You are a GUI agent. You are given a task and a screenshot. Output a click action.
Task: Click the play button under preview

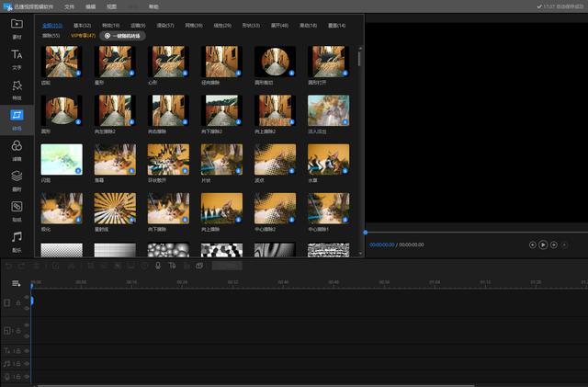543,245
